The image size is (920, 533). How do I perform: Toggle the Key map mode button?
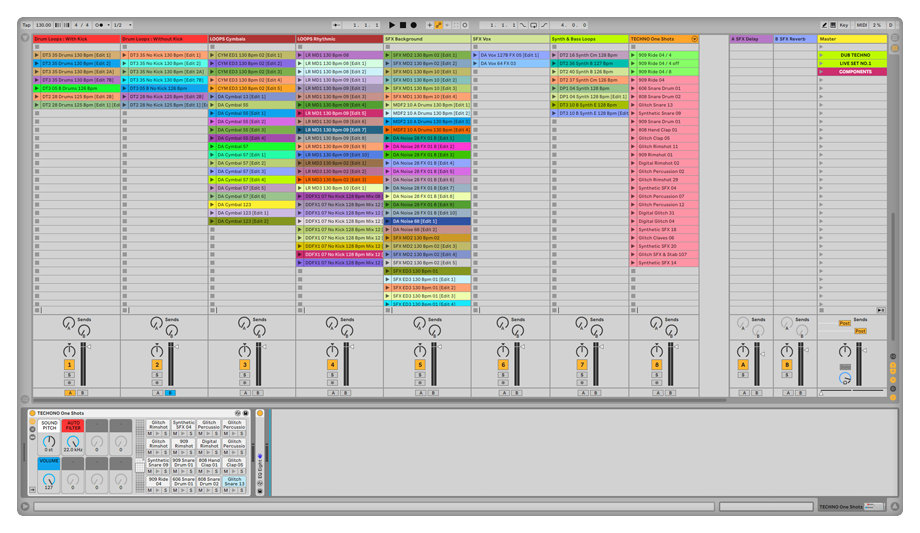click(x=844, y=25)
